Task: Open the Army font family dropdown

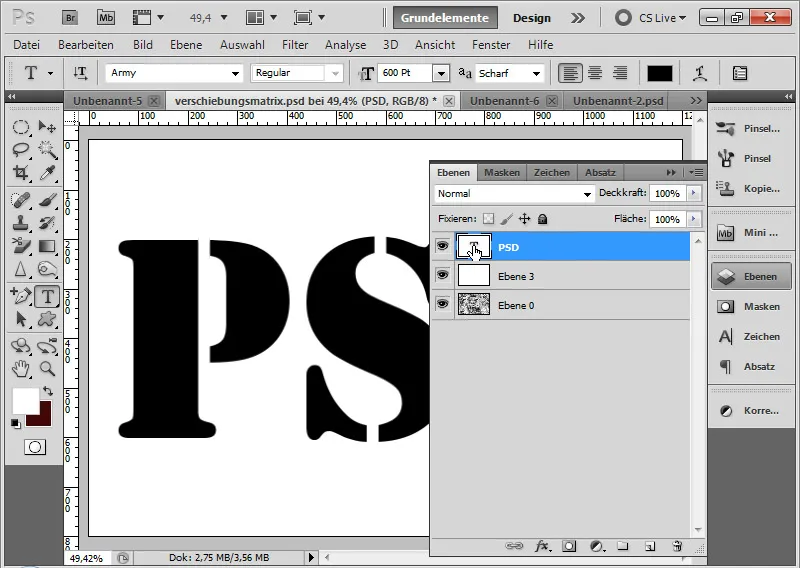Action: tap(236, 73)
